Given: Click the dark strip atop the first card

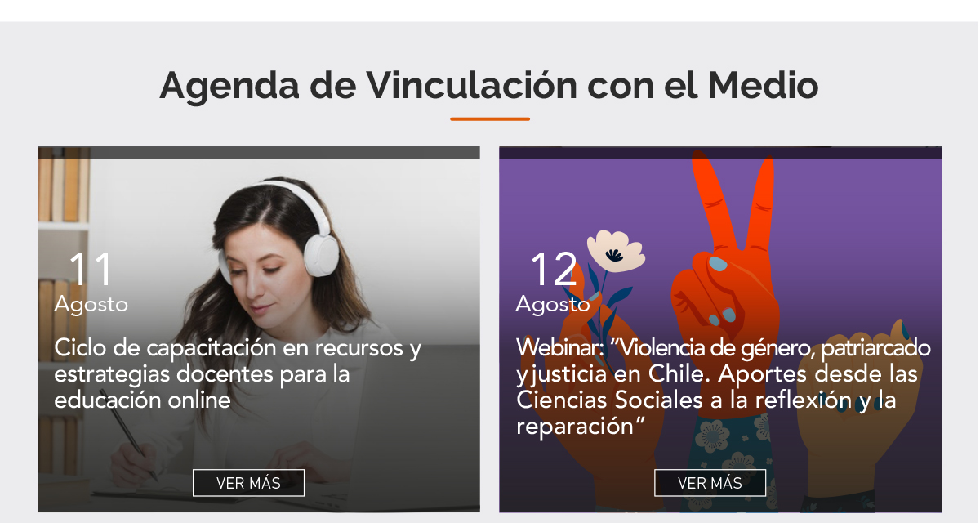Looking at the screenshot, I should click(259, 153).
